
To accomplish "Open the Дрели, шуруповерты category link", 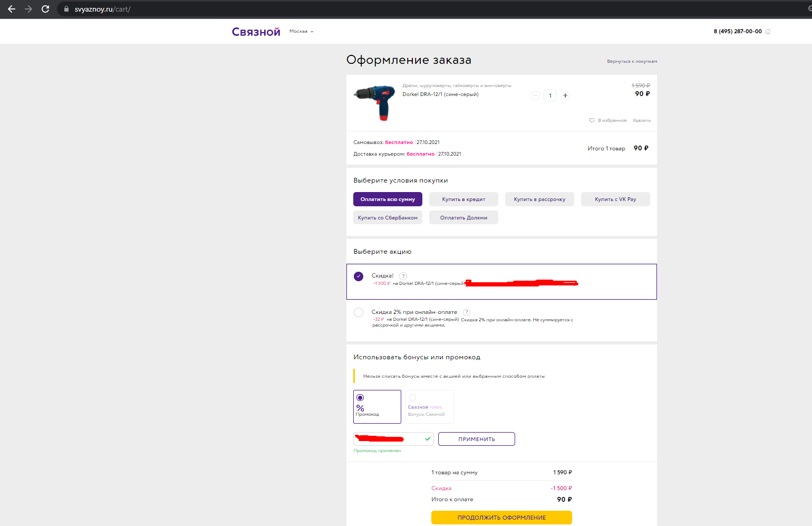I will pos(457,85).
